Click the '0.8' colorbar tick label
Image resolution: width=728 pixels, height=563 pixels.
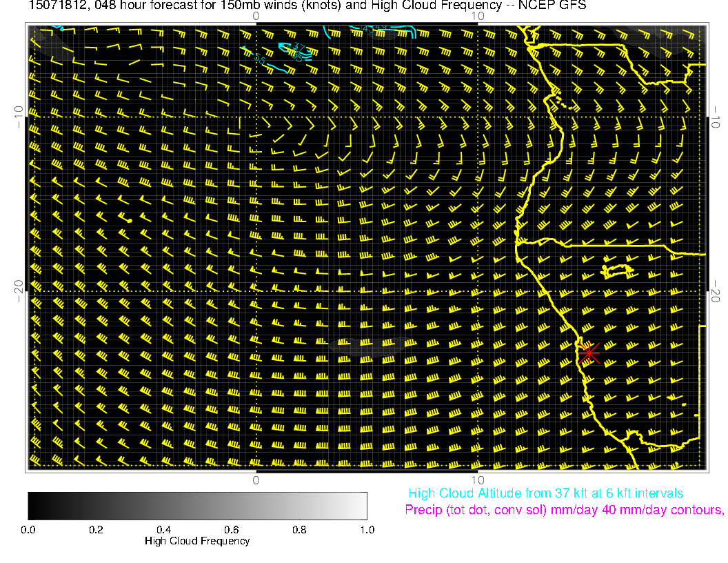pos(299,530)
